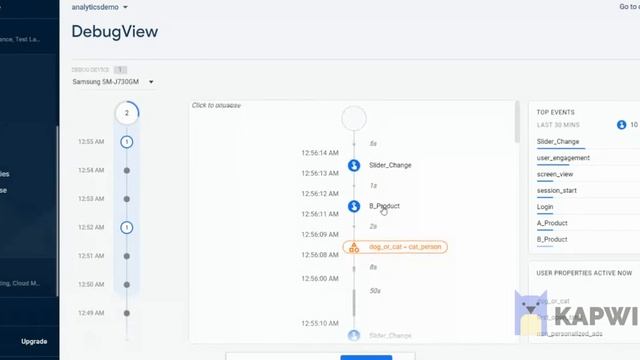This screenshot has height=360, width=640.
Task: Select the 12:49 AM minute dot
Action: 127,313
